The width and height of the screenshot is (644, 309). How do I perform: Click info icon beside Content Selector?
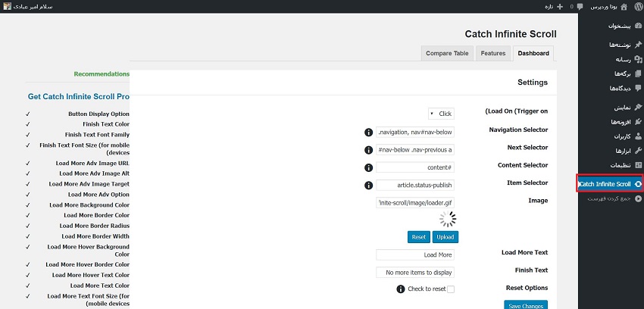pos(368,167)
